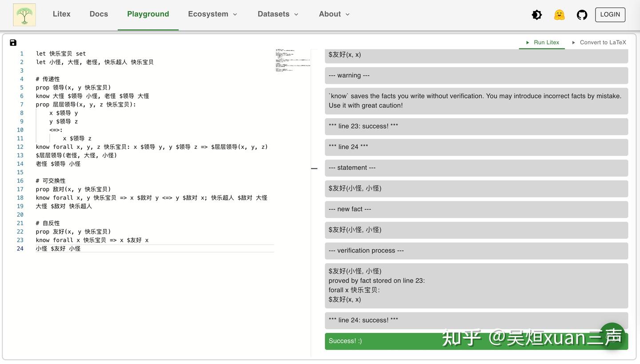Viewport: 640px width, 364px height.
Task: Click code line 'prop 领导(x, y 快乐宝贝)'
Action: click(x=73, y=88)
